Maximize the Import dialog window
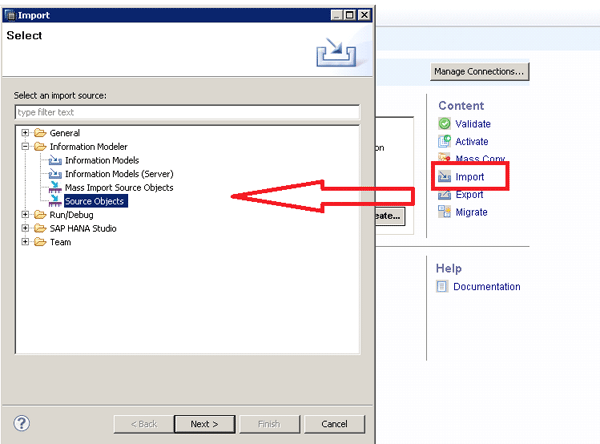 click(349, 15)
